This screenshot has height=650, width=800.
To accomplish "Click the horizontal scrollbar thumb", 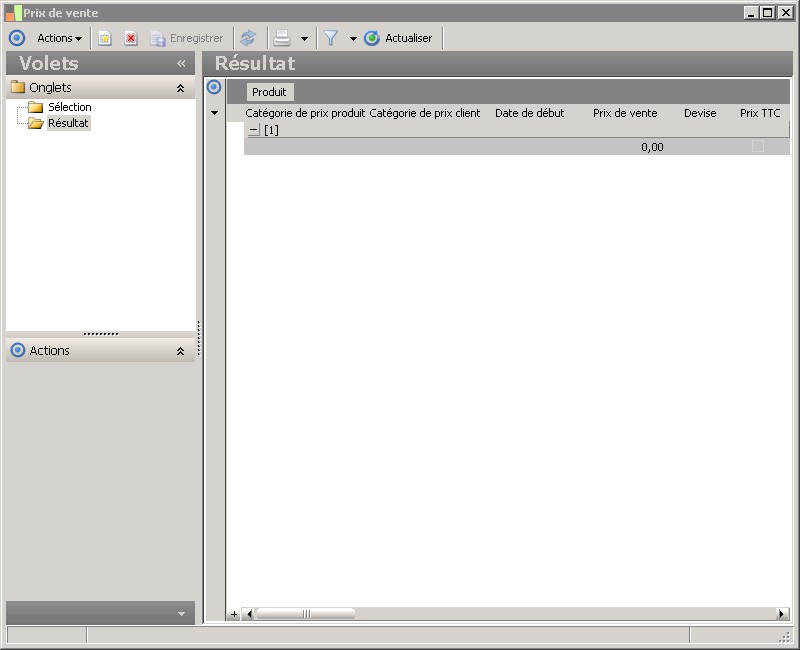I will pyautogui.click(x=305, y=614).
